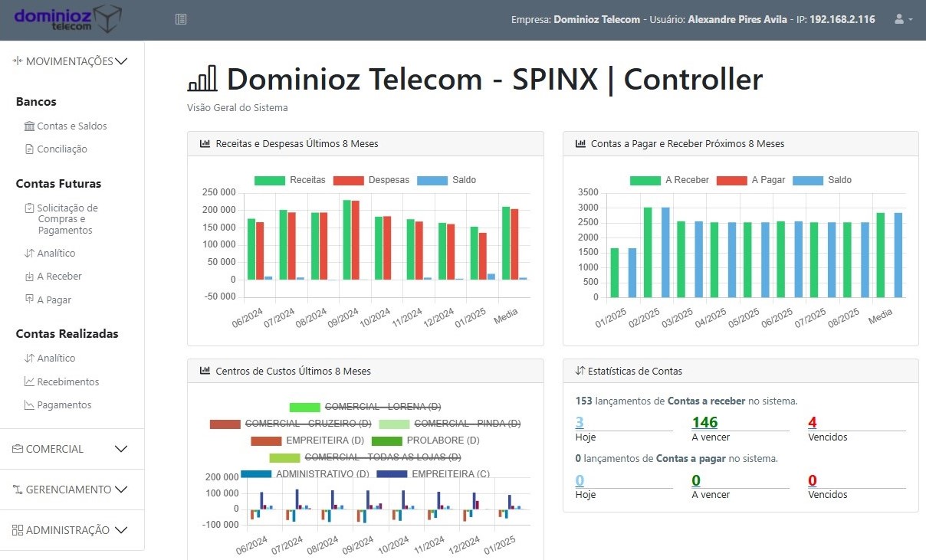Open 3 contas a receber Hoje

point(580,422)
